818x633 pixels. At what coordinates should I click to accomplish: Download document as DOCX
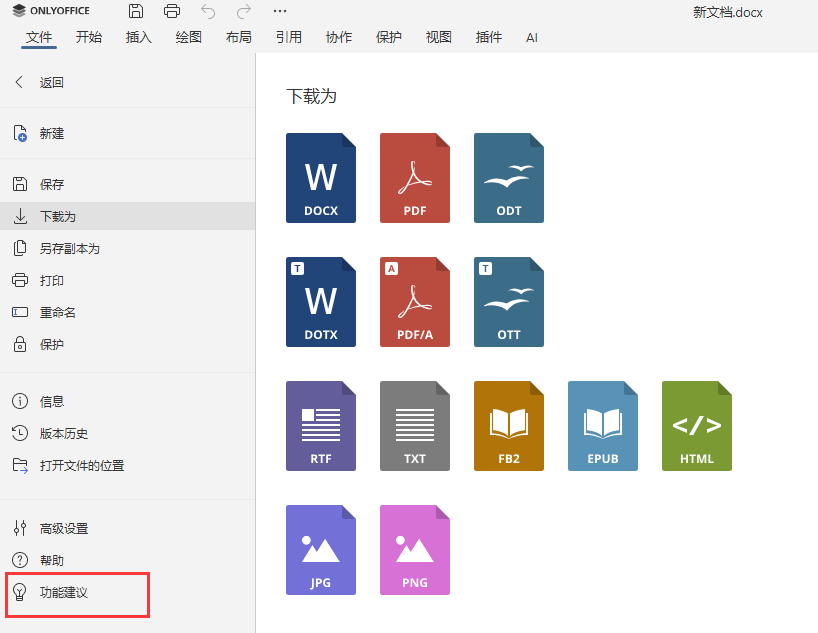point(321,178)
